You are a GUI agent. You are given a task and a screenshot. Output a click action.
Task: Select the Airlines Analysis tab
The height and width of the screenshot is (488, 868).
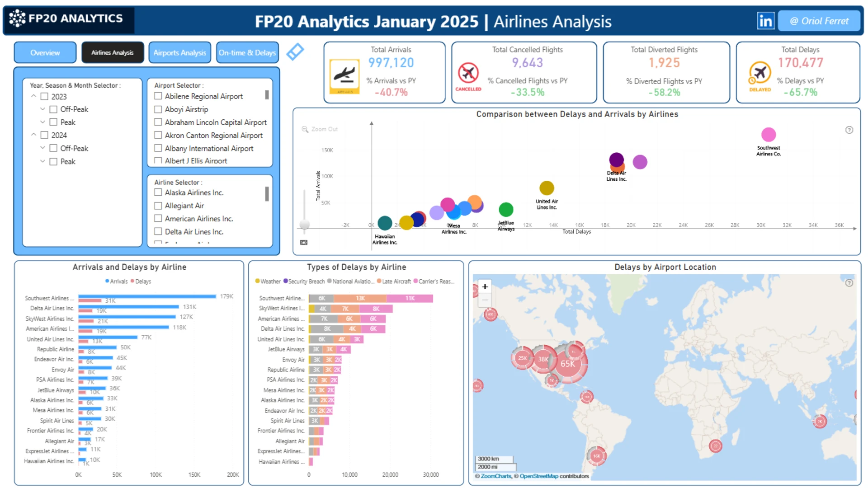tap(113, 52)
